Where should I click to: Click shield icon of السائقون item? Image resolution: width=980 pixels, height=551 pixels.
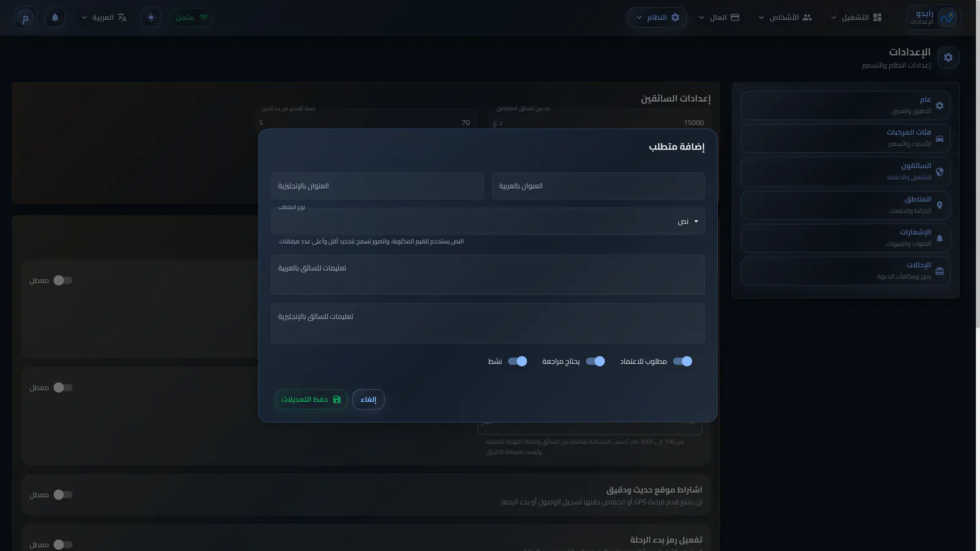(x=940, y=172)
